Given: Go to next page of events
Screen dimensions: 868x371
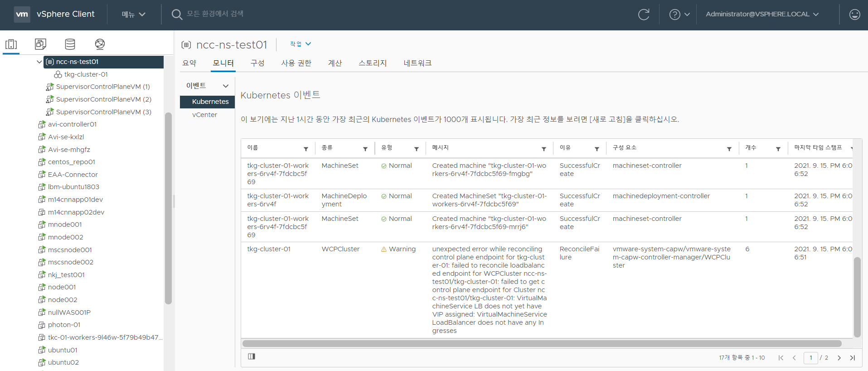Looking at the screenshot, I should coord(839,358).
